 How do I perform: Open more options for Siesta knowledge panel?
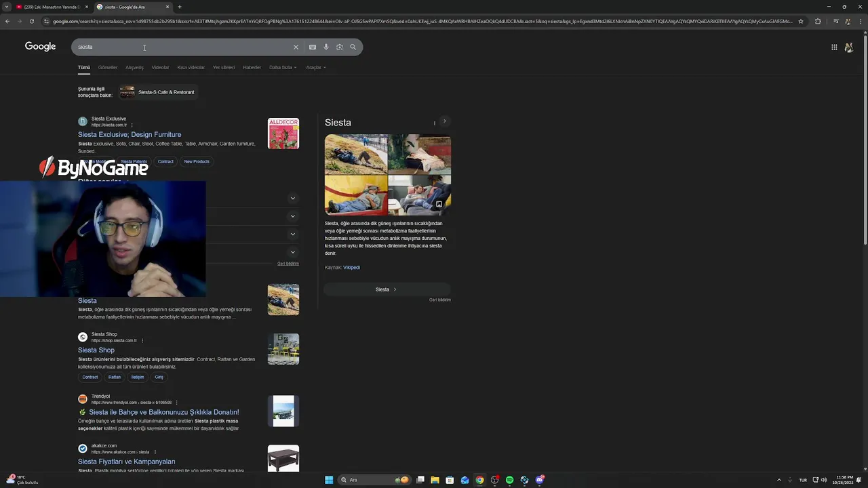tap(434, 123)
